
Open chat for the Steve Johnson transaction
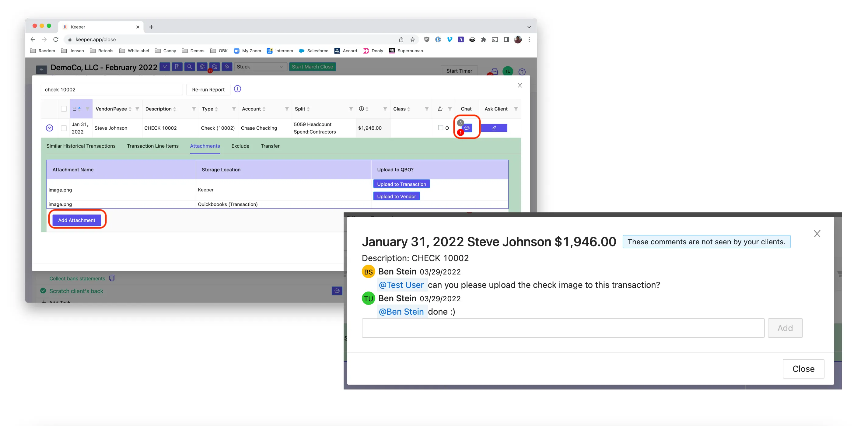pos(467,128)
